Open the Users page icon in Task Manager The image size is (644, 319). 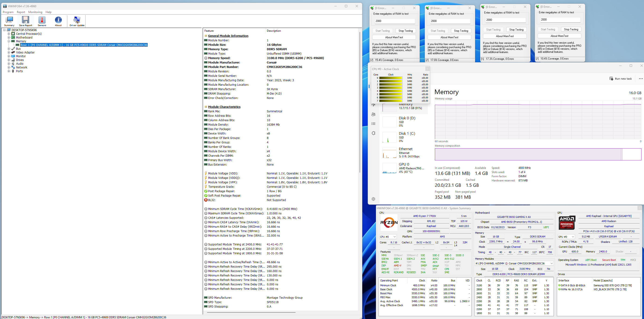tap(373, 114)
